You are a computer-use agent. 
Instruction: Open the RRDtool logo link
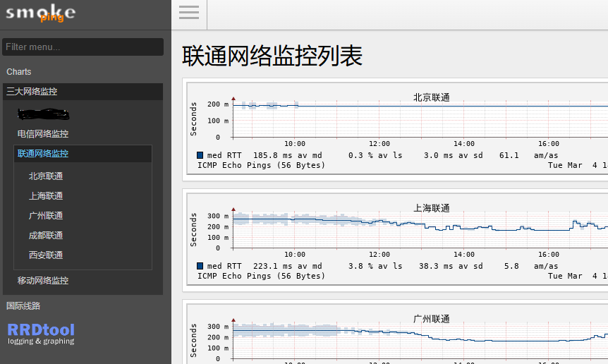coord(41,334)
